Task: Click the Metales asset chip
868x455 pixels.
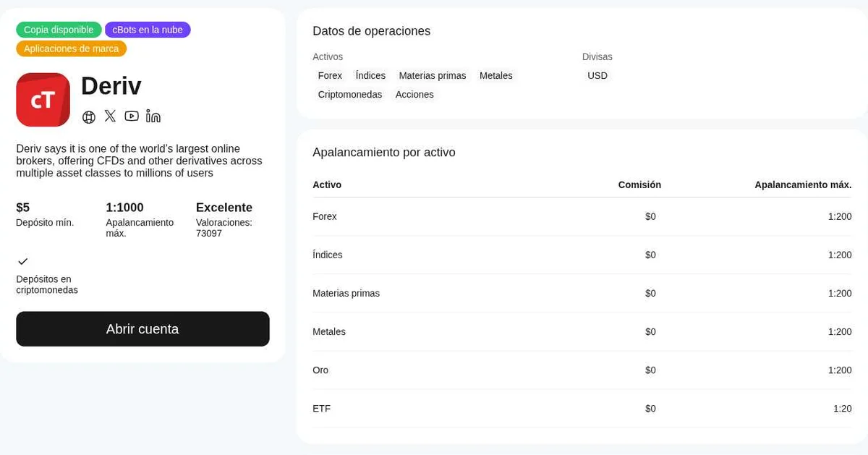Action: [x=496, y=75]
